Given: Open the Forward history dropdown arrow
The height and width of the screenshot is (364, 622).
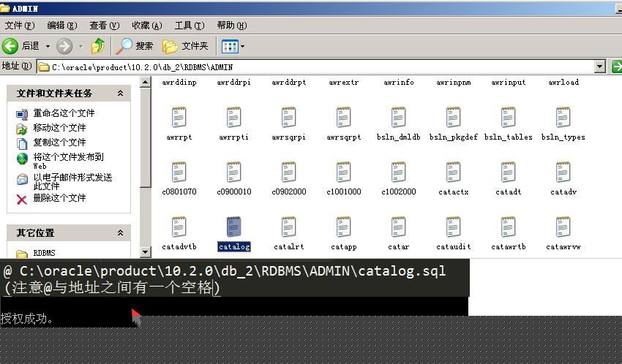Looking at the screenshot, I should click(x=81, y=46).
